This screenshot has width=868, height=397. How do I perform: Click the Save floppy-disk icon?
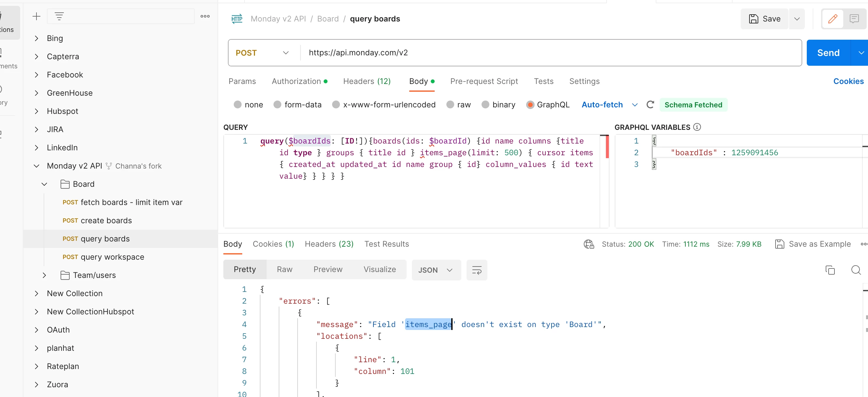(753, 19)
